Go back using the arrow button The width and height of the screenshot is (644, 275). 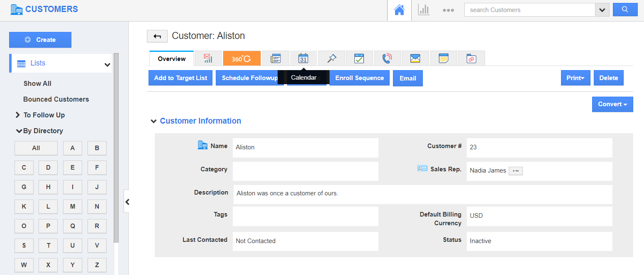pos(157,36)
